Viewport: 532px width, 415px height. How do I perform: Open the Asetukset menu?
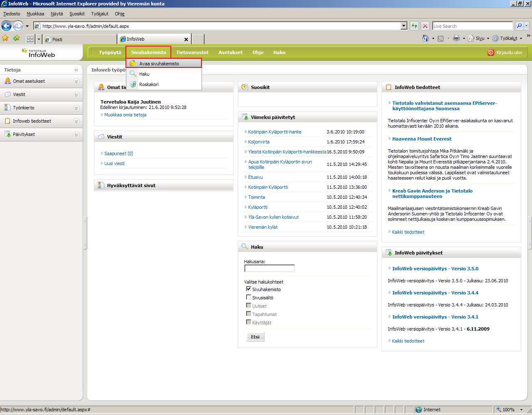(231, 52)
